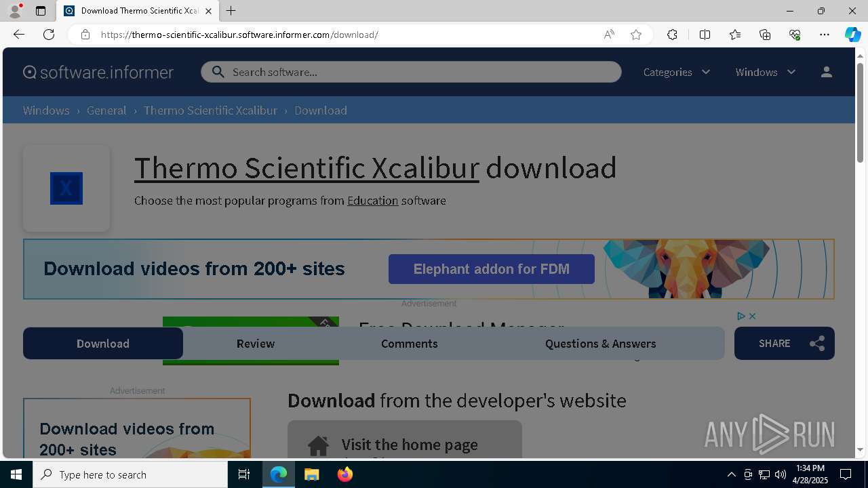Click Elephant addon for FDM button
868x488 pixels.
[x=492, y=269]
